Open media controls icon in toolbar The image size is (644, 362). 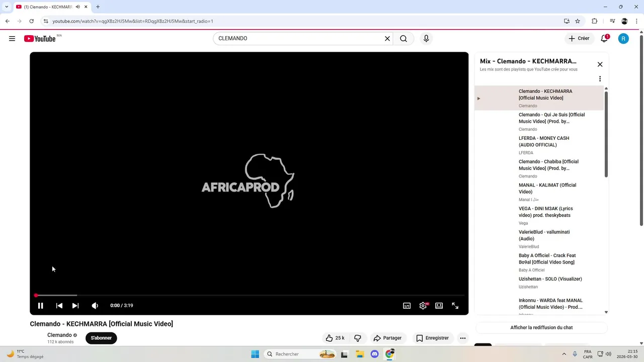[x=612, y=21]
